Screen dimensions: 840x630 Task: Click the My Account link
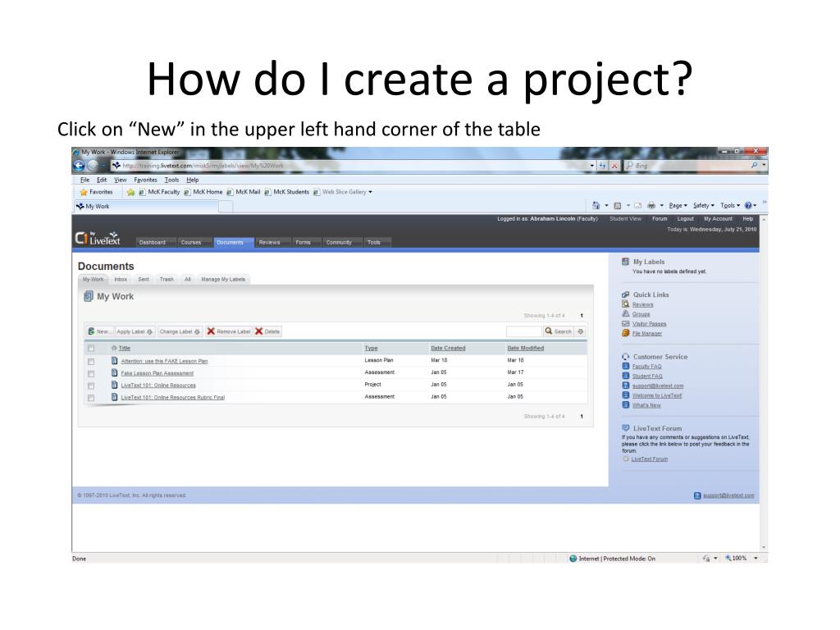(718, 218)
